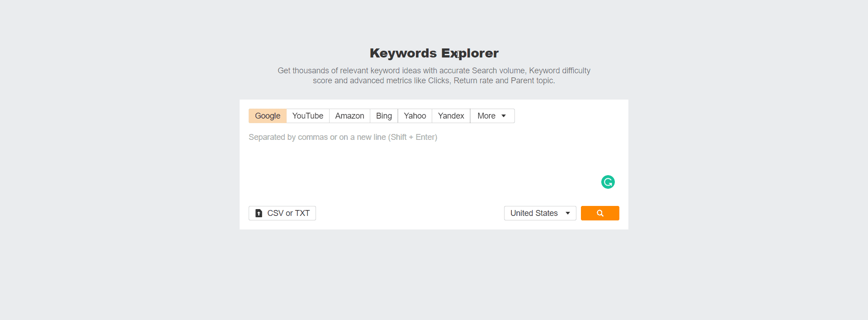Expand the More search engines dropdown
This screenshot has width=868, height=320.
(x=492, y=116)
